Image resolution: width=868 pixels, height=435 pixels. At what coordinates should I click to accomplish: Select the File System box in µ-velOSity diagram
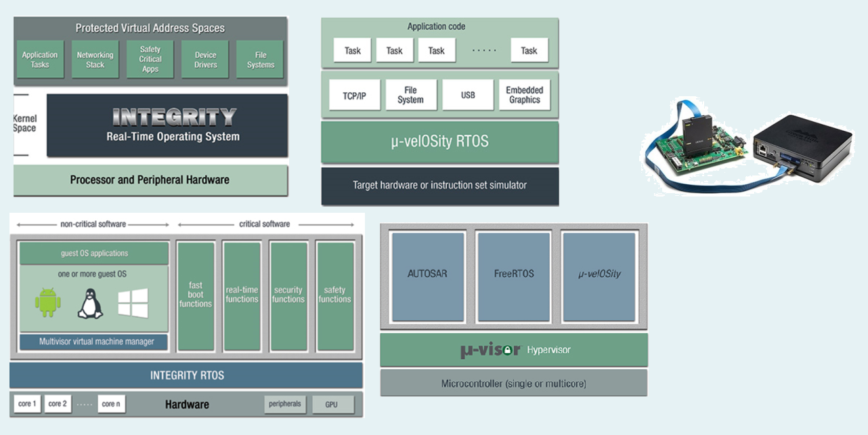point(410,96)
